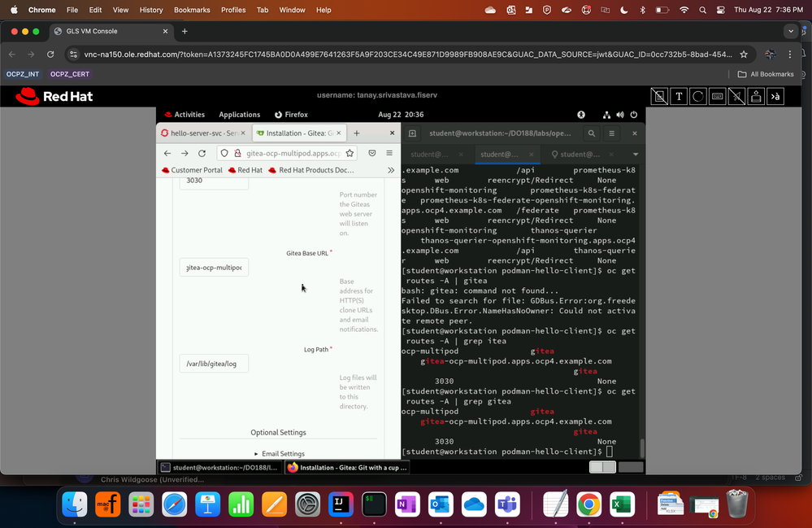
Task: Open the GNOME Applications menu
Action: pos(239,115)
